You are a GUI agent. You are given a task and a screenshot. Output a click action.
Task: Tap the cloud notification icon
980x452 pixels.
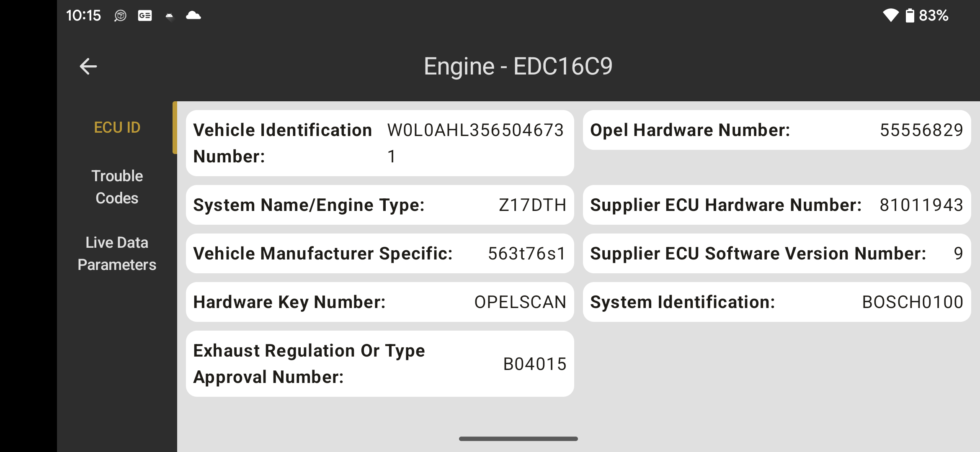193,15
